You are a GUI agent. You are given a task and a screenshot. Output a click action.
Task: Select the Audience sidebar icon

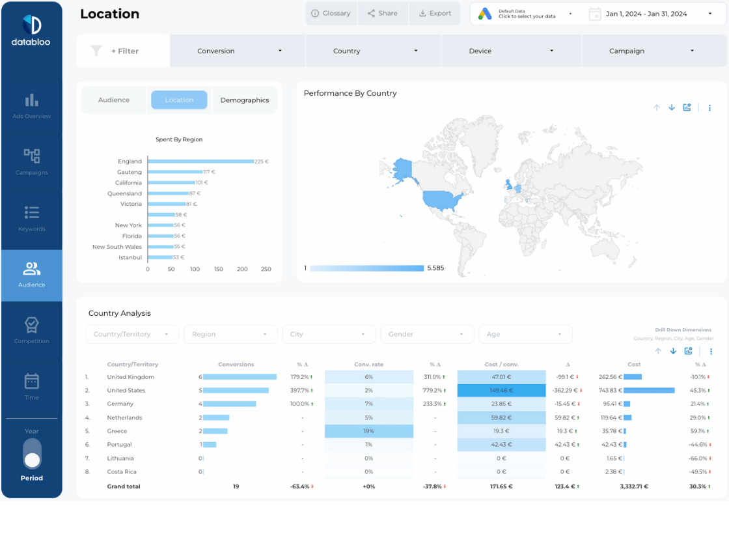(31, 273)
